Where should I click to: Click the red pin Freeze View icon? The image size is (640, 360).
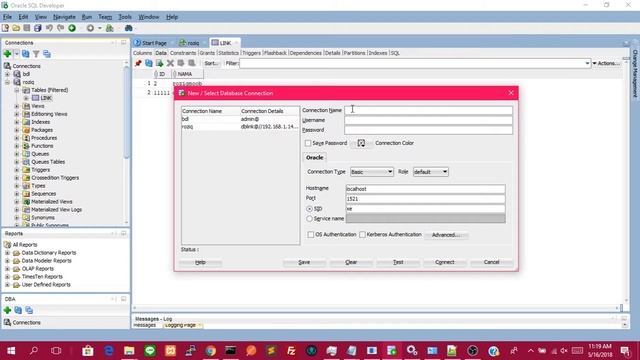pyautogui.click(x=138, y=63)
